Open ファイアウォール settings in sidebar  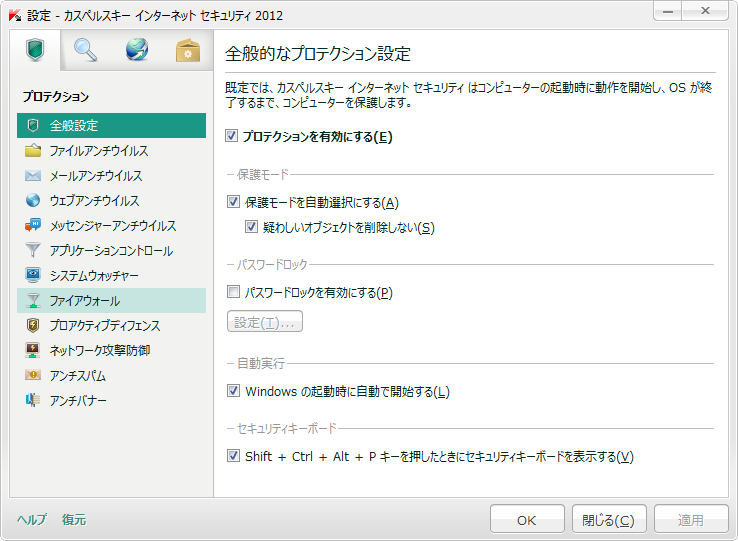[84, 301]
